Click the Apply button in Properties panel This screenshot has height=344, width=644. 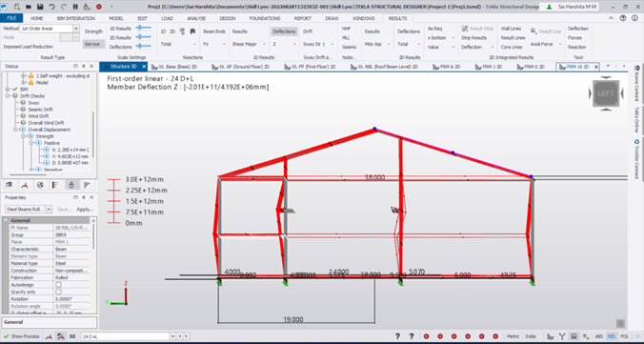pos(85,210)
